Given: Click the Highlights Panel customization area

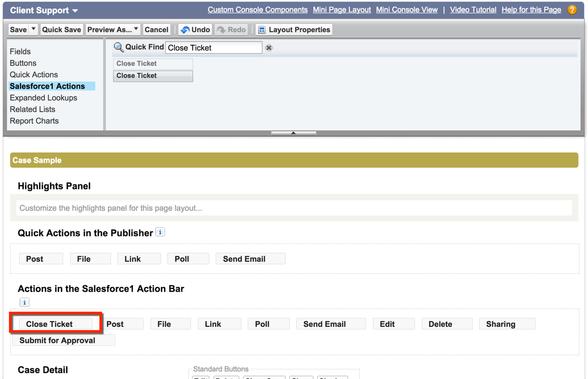Looking at the screenshot, I should pos(293,208).
